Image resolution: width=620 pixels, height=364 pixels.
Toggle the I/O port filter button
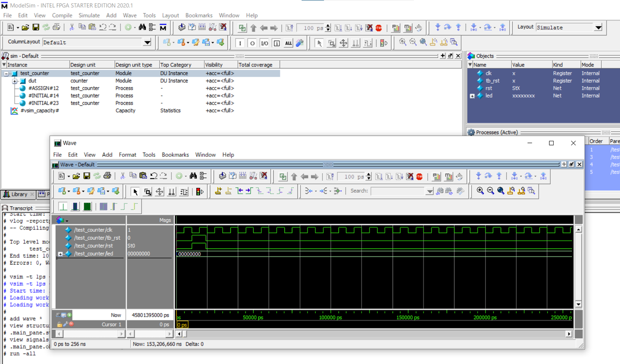pyautogui.click(x=264, y=43)
